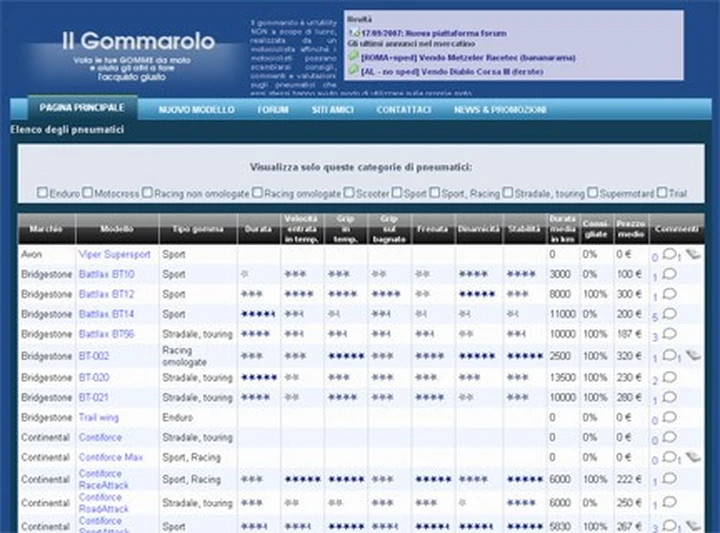This screenshot has width=720, height=533.
Task: Open the comment bubble in BT-002 row
Action: click(669, 355)
